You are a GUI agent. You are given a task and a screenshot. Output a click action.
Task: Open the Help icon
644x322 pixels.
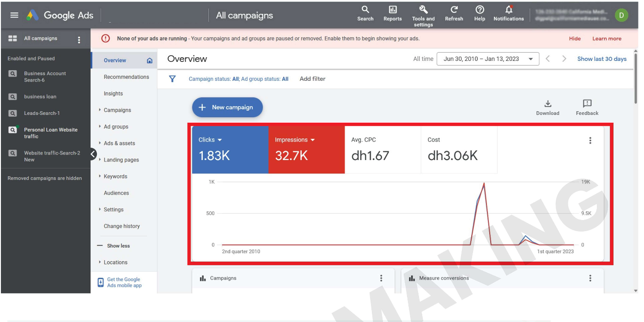tap(480, 13)
